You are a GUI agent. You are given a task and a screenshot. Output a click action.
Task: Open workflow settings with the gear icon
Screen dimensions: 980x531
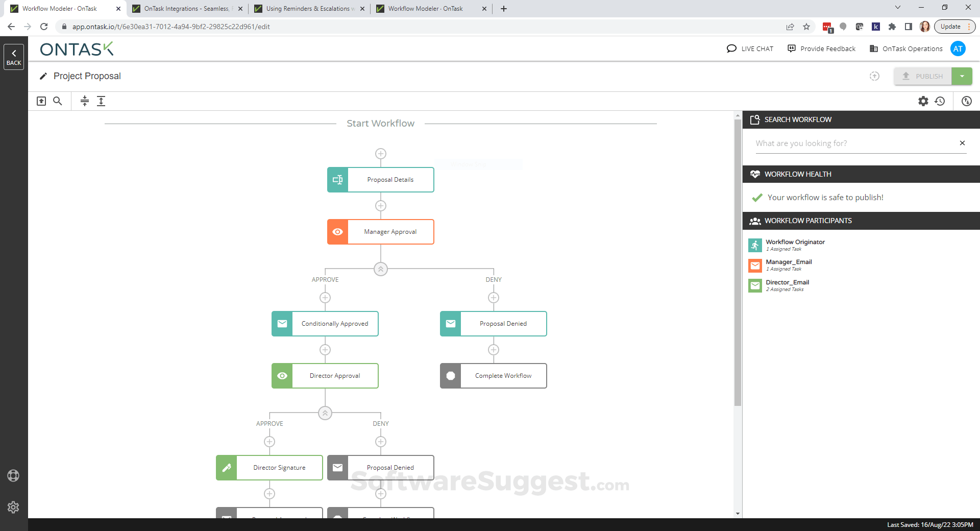tap(923, 101)
